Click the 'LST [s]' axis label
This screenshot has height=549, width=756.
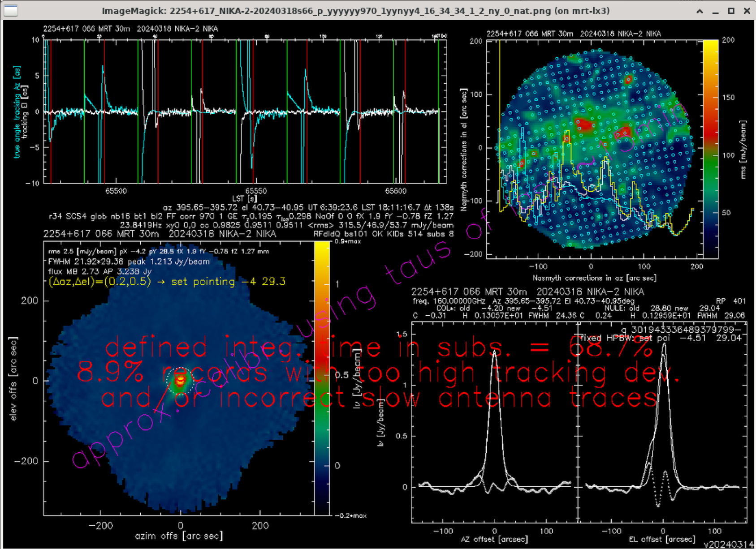click(244, 198)
